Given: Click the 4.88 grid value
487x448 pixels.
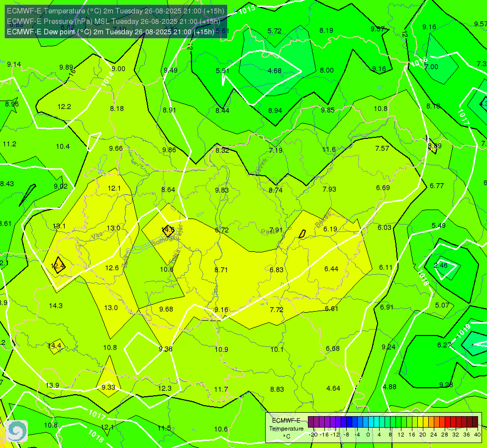Looking at the screenshot, I should pyautogui.click(x=390, y=387).
